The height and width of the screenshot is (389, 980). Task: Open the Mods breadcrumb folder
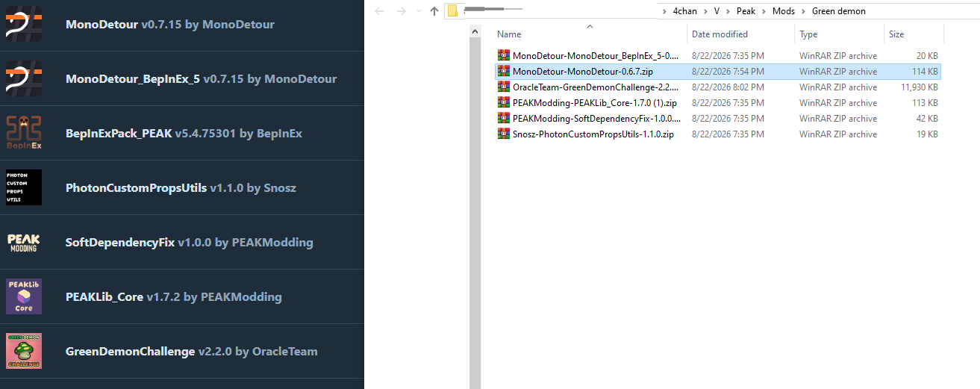(x=783, y=11)
